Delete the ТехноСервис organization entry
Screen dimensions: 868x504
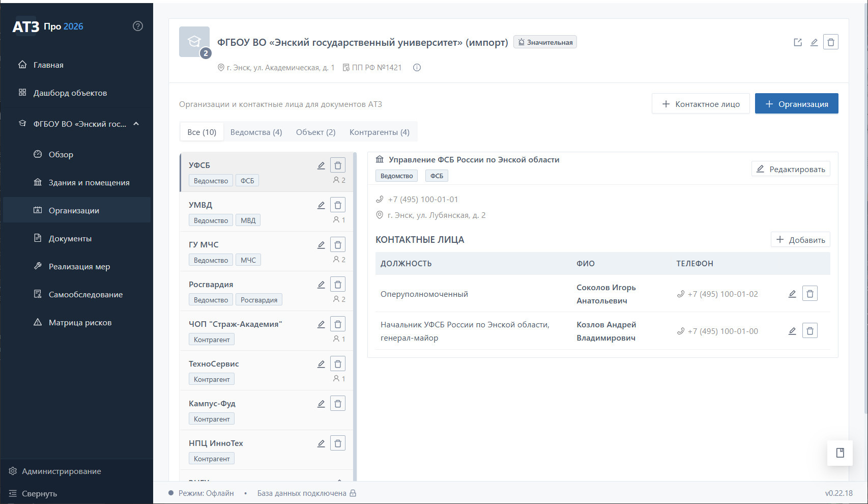pos(338,364)
